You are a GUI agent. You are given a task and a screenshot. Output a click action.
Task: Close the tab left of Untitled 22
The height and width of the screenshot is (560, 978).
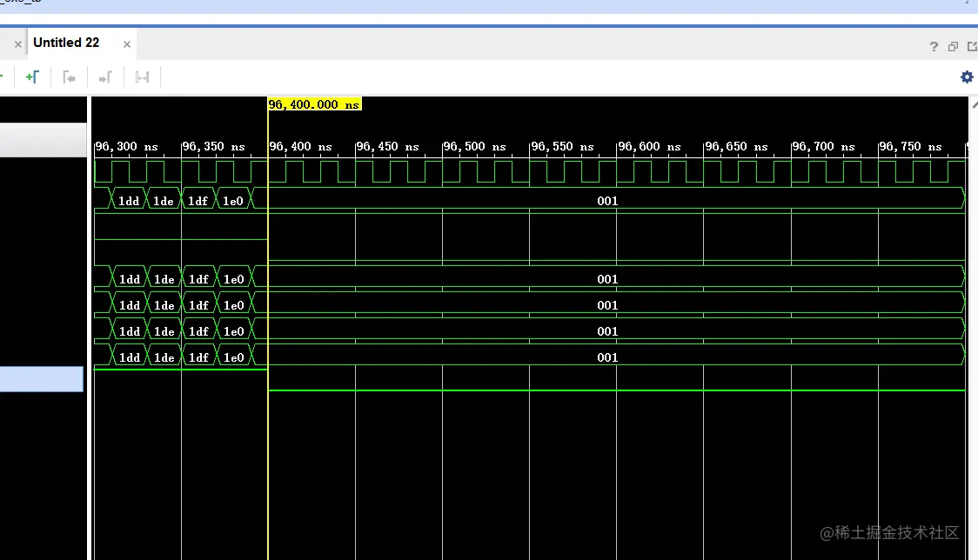coord(17,43)
